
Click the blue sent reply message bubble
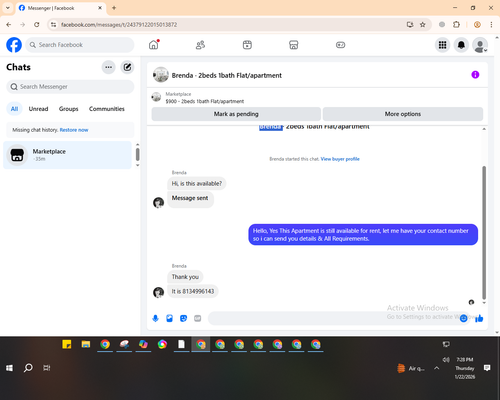(x=363, y=234)
